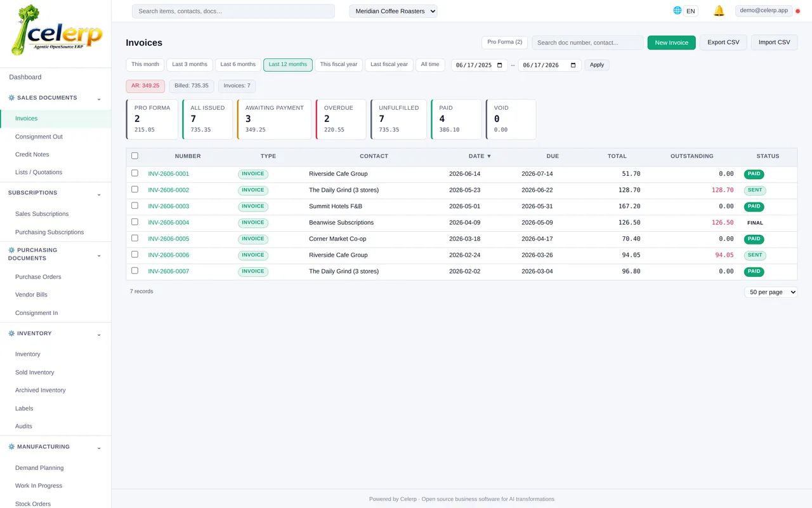Click the Export CSV button
The width and height of the screenshot is (812, 508).
click(723, 43)
